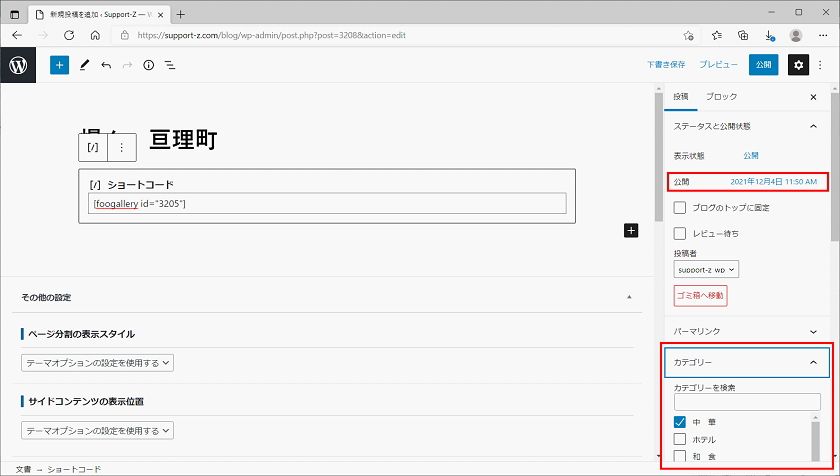
Task: Open the 投稿者 author dropdown
Action: (x=706, y=270)
